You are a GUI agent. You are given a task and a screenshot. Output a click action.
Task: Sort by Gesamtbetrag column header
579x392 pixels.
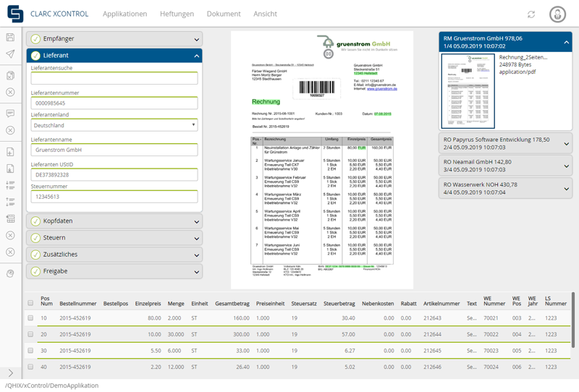tap(232, 304)
